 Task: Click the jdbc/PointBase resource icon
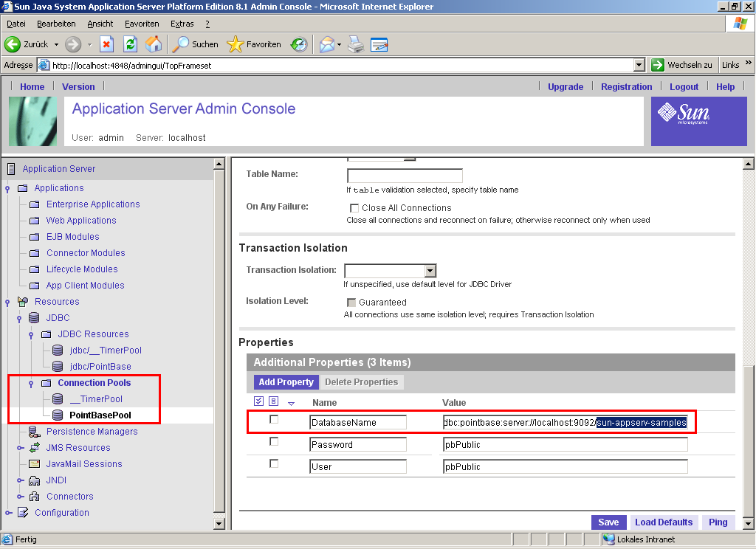point(58,366)
